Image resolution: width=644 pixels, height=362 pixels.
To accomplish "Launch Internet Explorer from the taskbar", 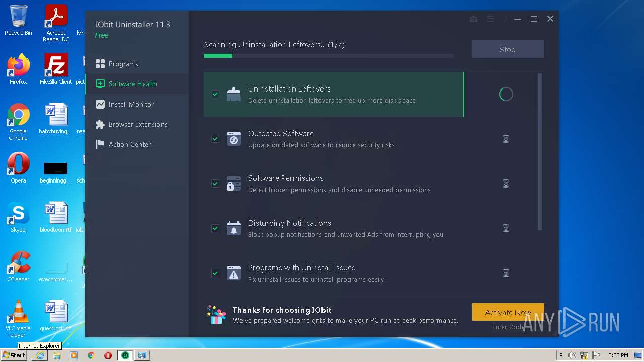I will (40, 355).
